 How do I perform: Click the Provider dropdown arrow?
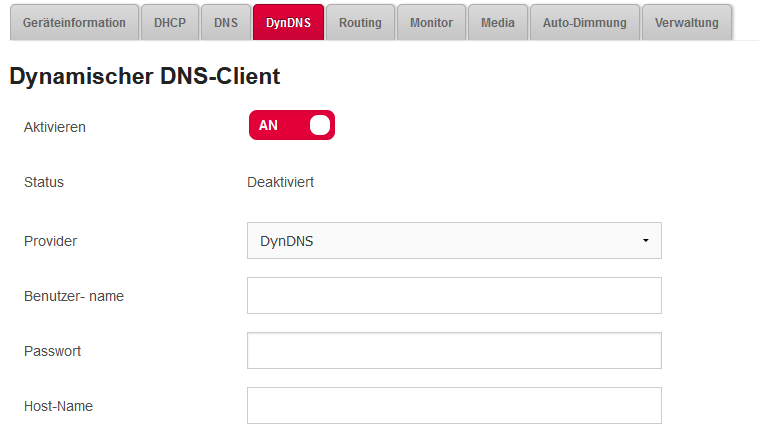[645, 241]
